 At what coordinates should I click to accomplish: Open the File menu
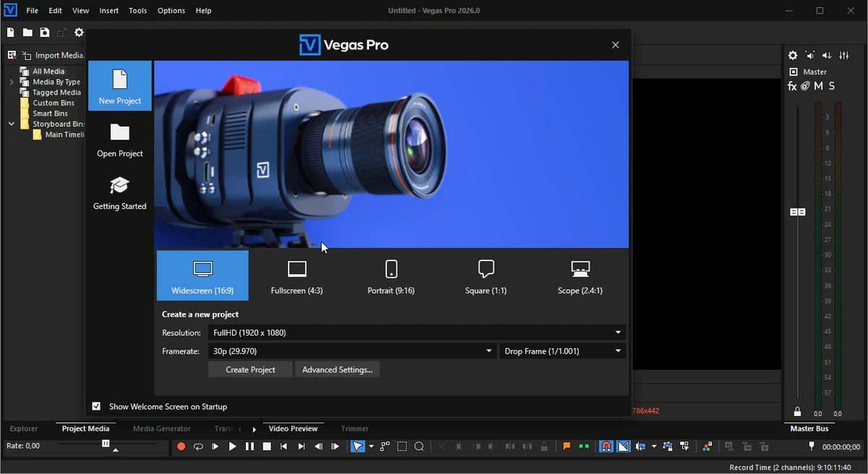(33, 11)
